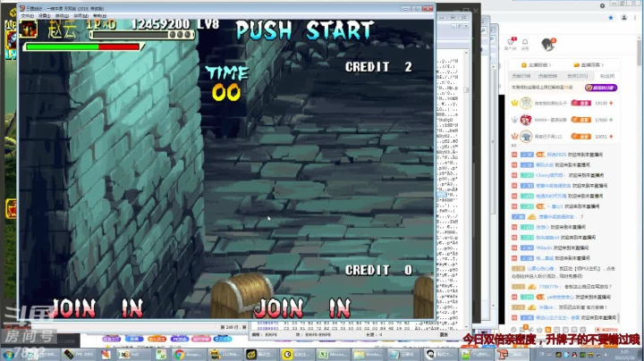The image size is (644, 361).
Task: Click the player health bar in game HUD
Action: (x=82, y=47)
